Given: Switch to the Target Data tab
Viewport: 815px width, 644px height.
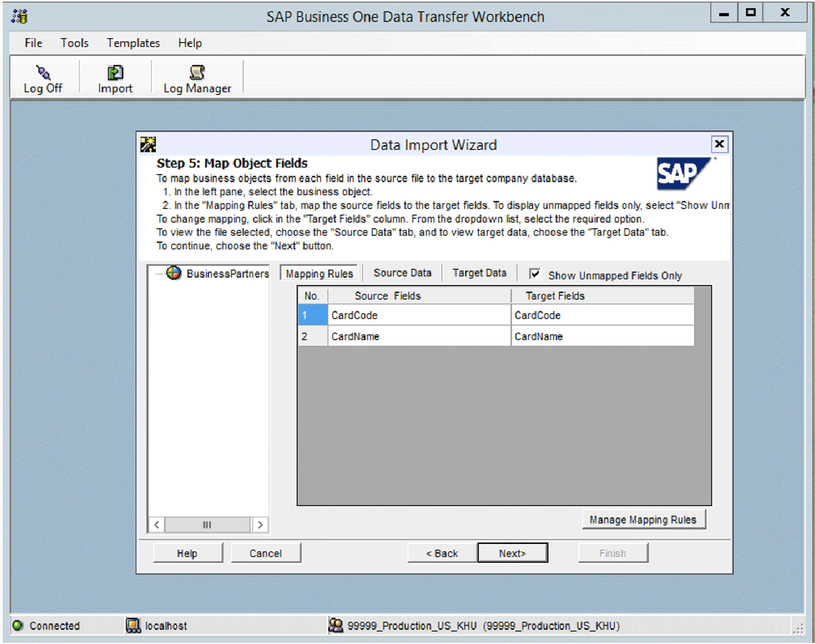Looking at the screenshot, I should coord(479,273).
